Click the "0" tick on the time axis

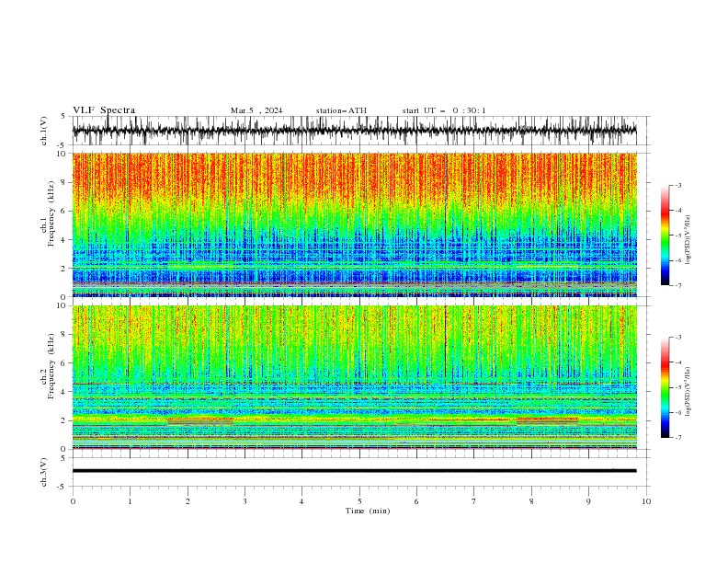(73, 501)
